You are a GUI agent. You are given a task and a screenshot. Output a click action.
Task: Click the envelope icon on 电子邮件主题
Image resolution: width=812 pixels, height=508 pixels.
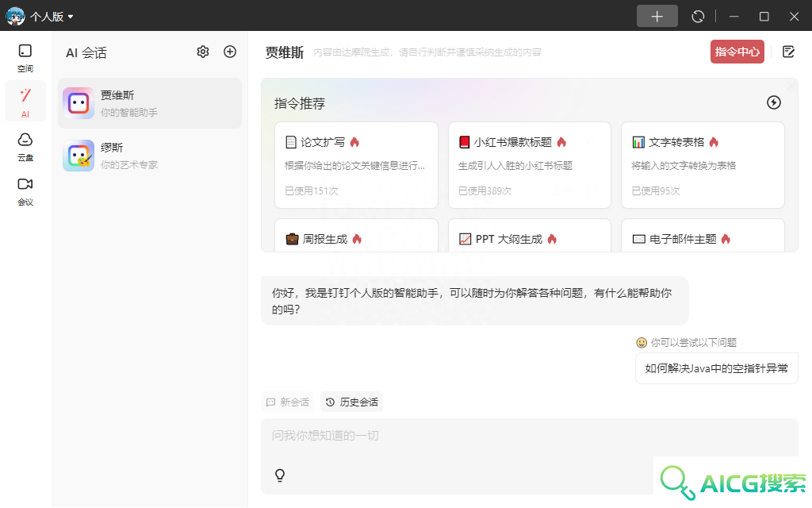click(638, 239)
